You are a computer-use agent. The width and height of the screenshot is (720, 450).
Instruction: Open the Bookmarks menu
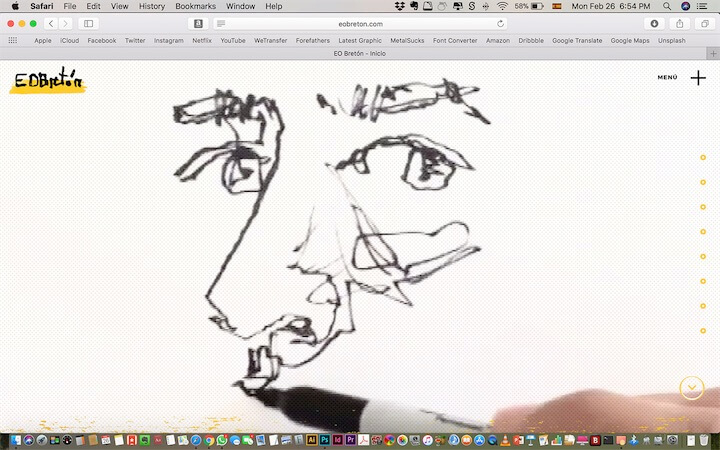point(195,6)
